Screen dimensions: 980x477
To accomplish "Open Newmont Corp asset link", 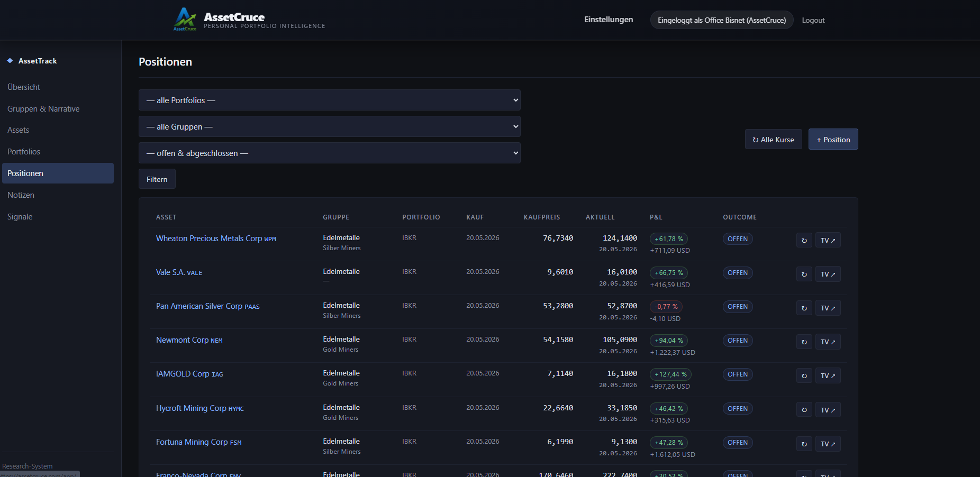I will point(189,340).
